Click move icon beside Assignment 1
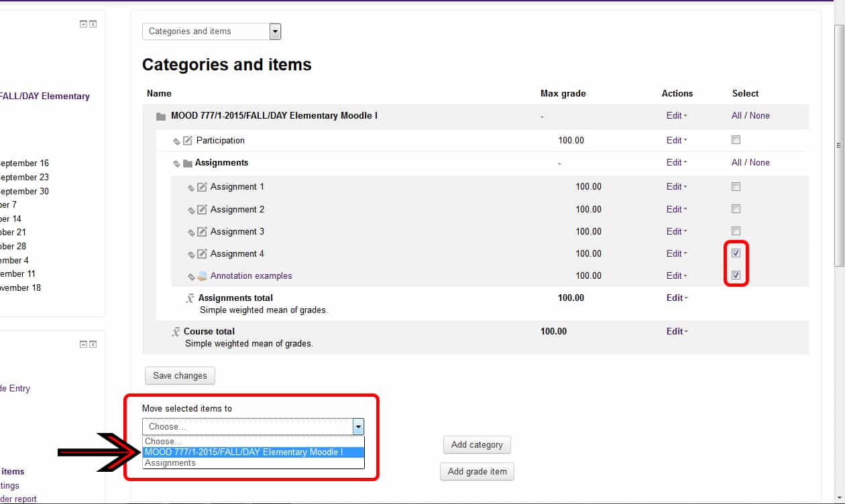Screen dimensions: 845x504 tap(191, 188)
